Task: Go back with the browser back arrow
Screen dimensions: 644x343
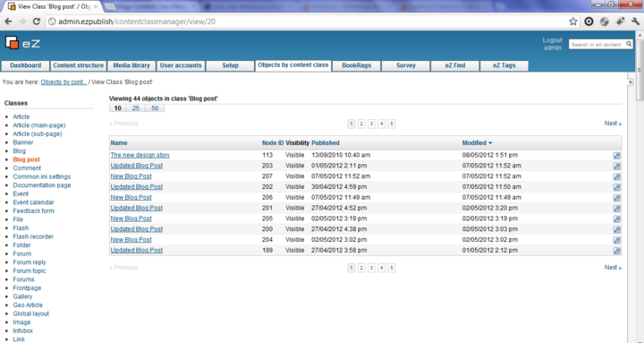Action: click(8, 21)
